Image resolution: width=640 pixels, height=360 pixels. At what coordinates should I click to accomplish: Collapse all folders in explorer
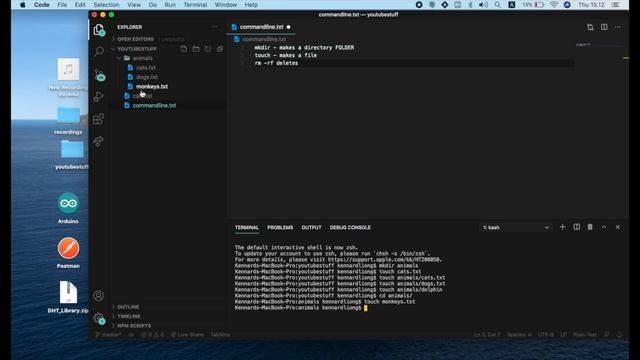[220, 49]
